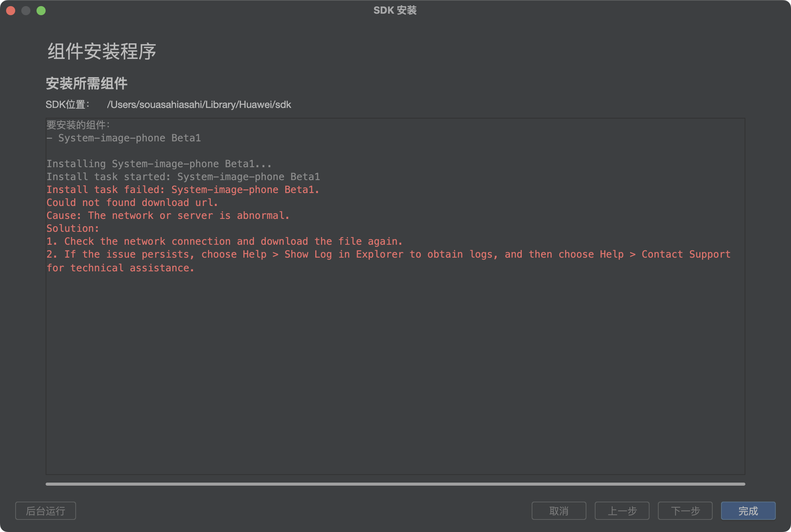
Task: Click the 'Install task failed' error line
Action: click(x=183, y=190)
